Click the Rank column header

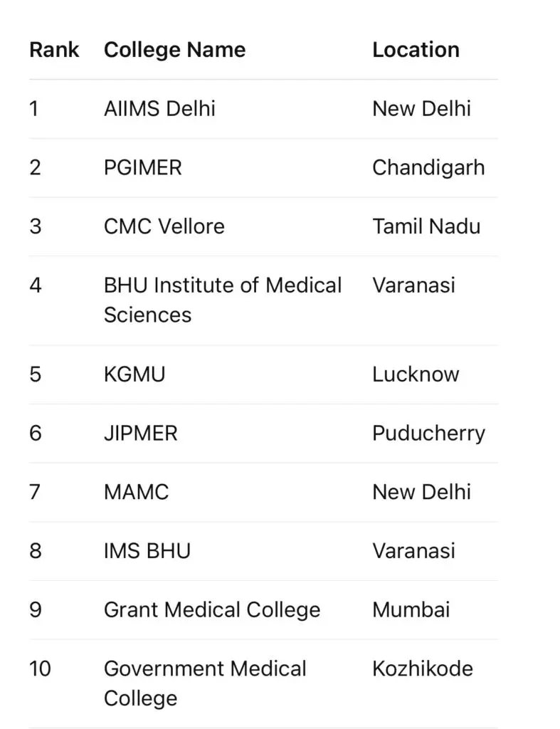(54, 50)
